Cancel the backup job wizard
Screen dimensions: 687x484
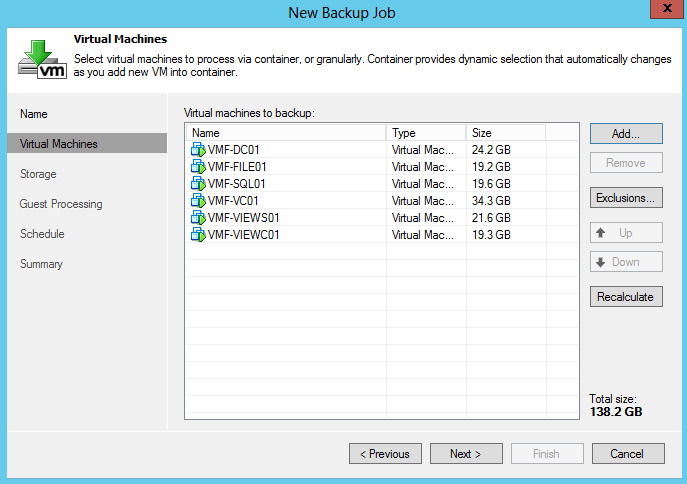[x=627, y=454]
